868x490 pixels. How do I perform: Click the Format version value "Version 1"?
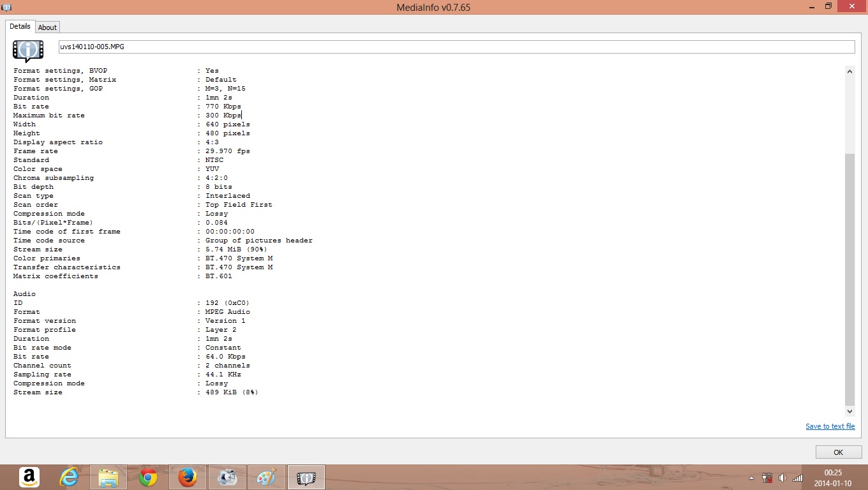point(225,321)
